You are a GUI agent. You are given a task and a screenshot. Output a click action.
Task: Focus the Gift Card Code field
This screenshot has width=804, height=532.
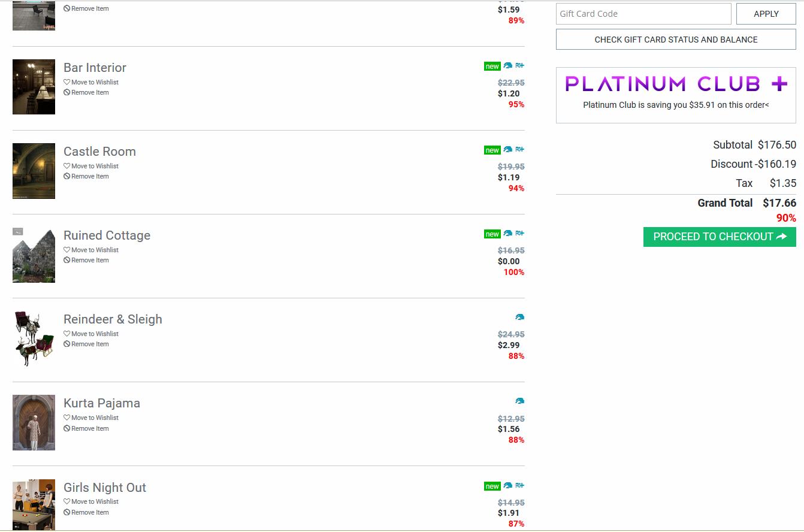[643, 14]
